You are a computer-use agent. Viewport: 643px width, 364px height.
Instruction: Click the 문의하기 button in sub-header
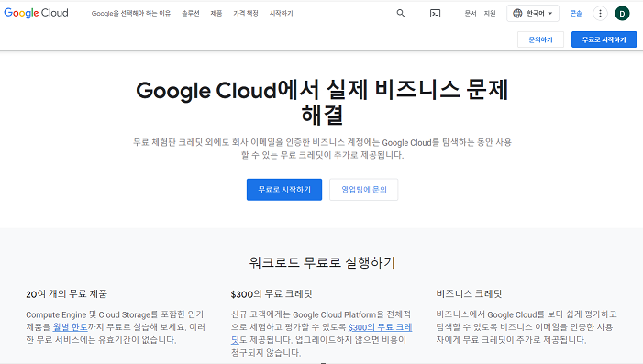pos(540,39)
